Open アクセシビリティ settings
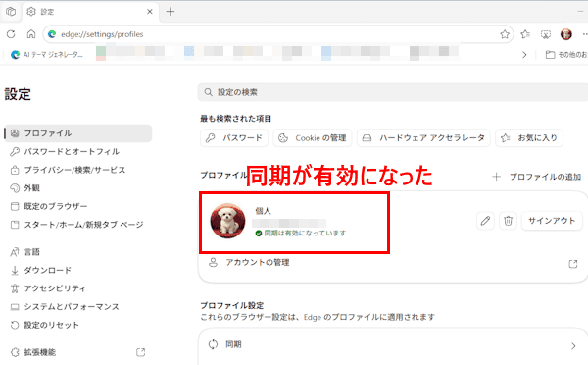Screen dimensions: 588x365 78,288
